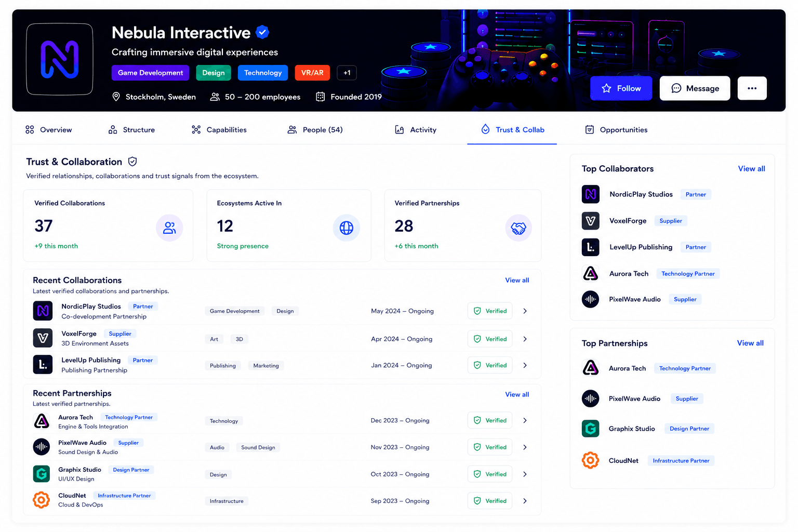Click PixelWave Audio logo in Recent Partnerships
The image size is (798, 532).
(x=42, y=447)
